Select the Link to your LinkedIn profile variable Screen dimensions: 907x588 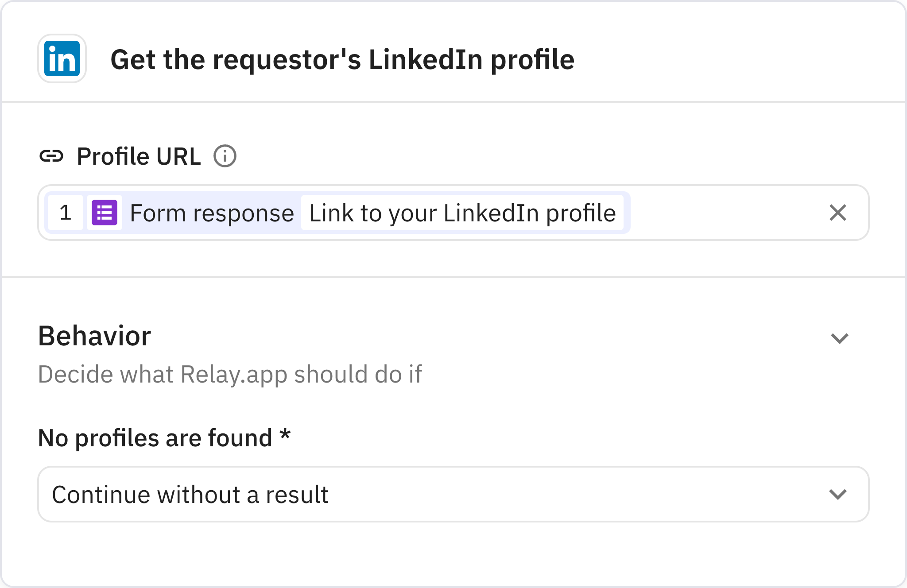[462, 213]
